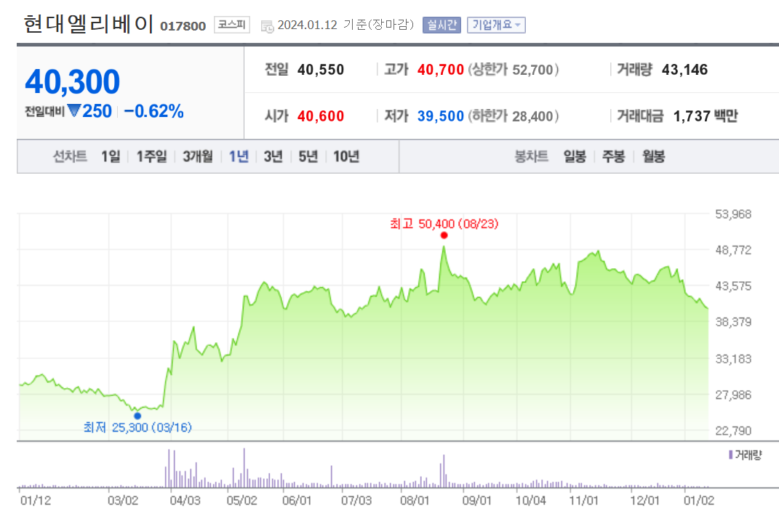Select the 5년 line chart tab
This screenshot has height=532, width=779.
308,156
